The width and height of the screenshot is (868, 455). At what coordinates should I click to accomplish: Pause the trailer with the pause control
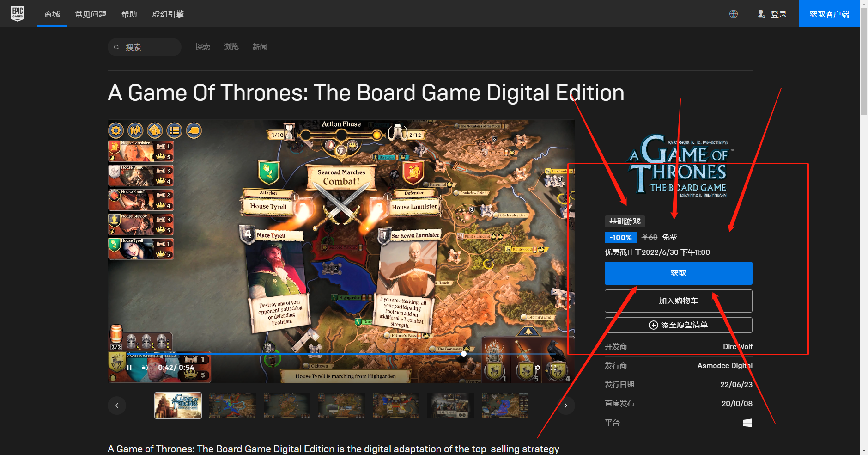(x=128, y=367)
